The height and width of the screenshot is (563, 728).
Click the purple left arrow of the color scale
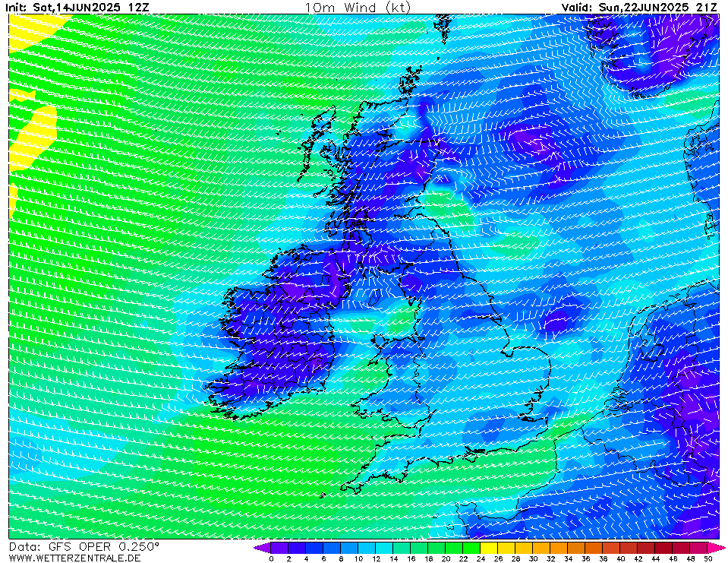point(263,548)
